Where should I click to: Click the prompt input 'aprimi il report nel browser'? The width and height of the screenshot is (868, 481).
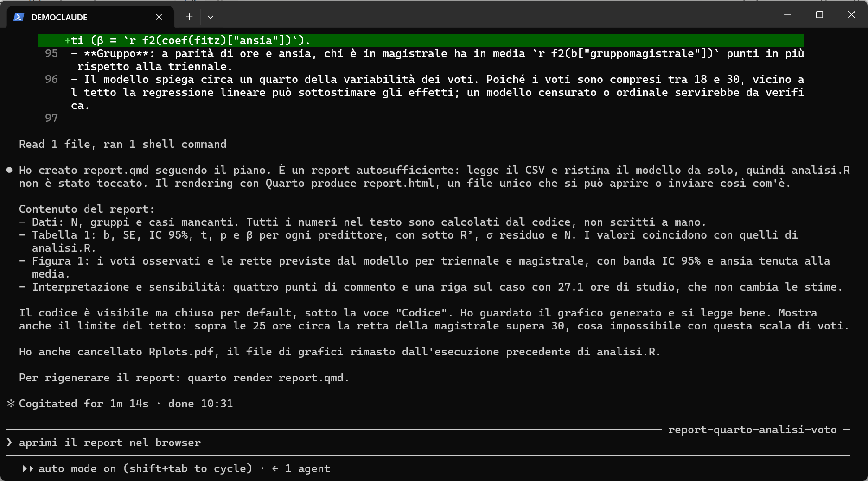pos(110,443)
